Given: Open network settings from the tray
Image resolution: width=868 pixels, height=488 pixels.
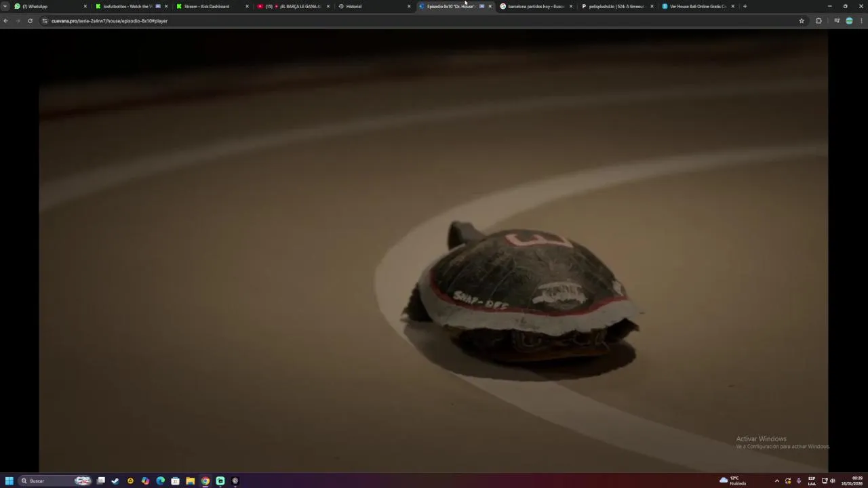Looking at the screenshot, I should [825, 481].
